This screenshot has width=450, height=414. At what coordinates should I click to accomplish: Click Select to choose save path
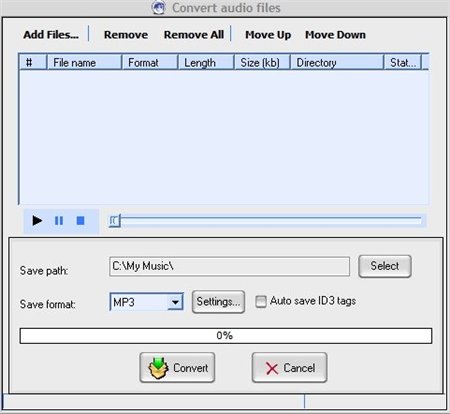(385, 266)
